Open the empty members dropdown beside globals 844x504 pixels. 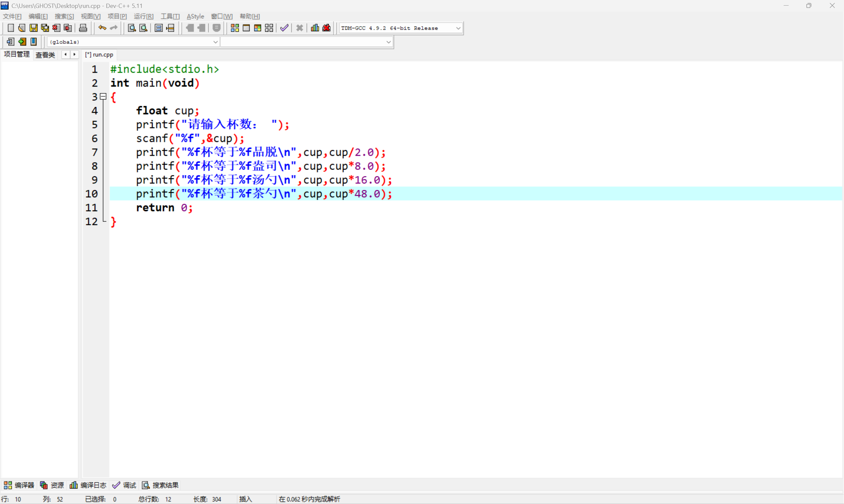[x=389, y=42]
